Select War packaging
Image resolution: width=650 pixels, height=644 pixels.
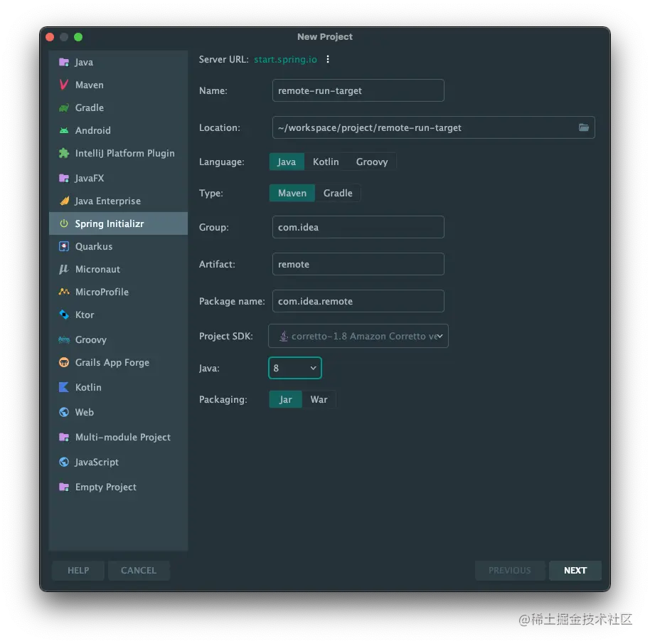[319, 399]
